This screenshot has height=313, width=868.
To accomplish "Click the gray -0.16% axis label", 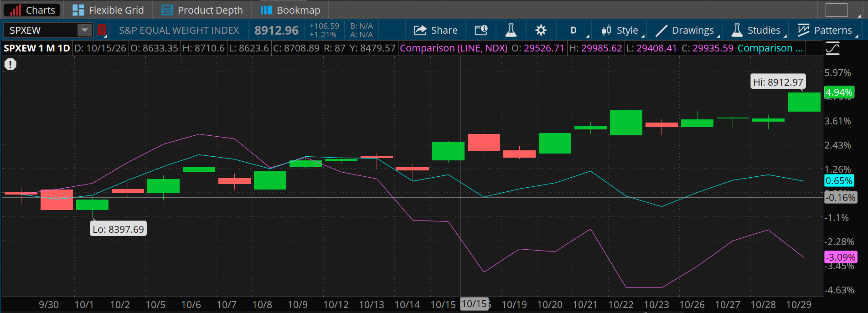I will 841,198.
